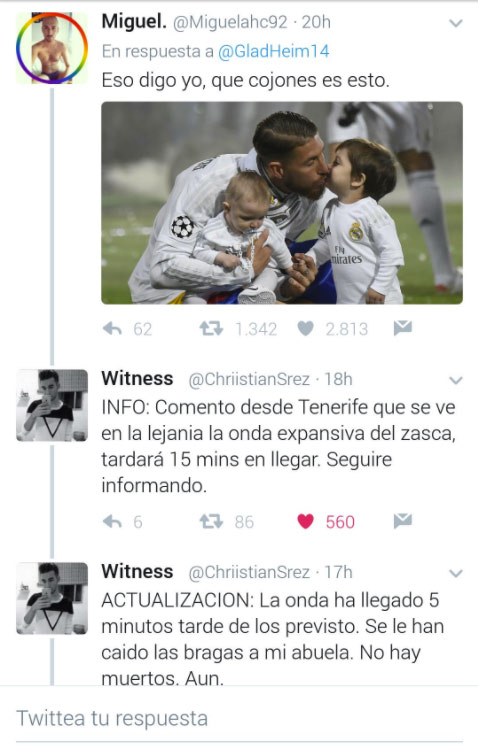The image size is (478, 748).
Task: View Miguel's rainbow-ringed profile picture
Action: click(x=52, y=48)
